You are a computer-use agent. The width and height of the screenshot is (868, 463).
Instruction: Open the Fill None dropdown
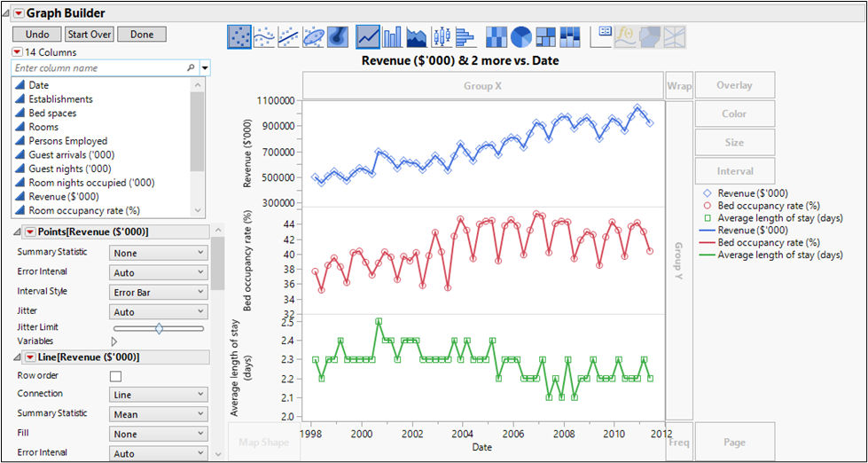pyautogui.click(x=159, y=434)
